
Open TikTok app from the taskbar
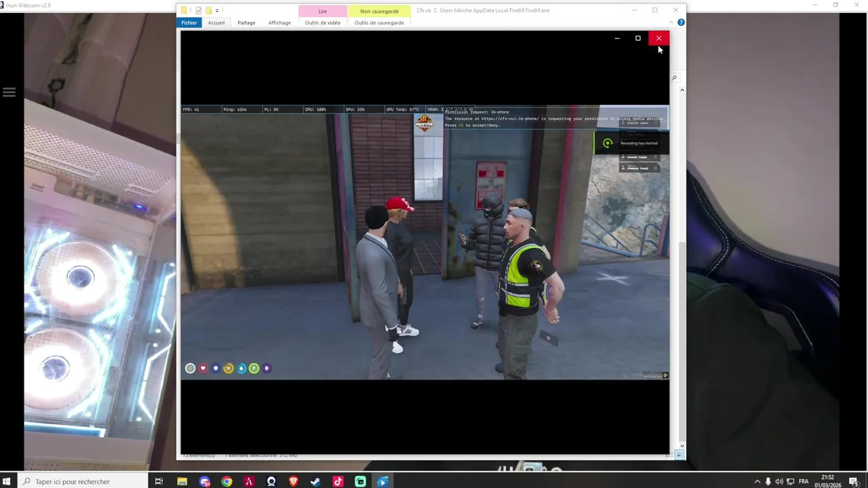tap(338, 481)
